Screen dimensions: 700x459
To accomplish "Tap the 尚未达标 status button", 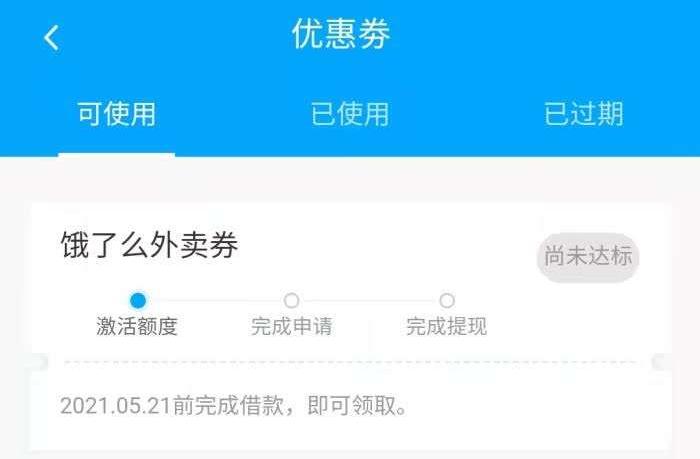I will pos(588,257).
